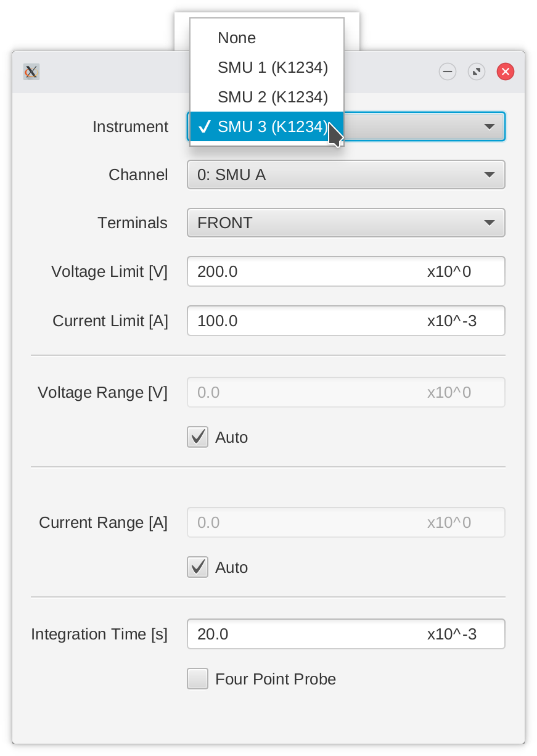
Task: Expand the Terminals dropdown showing FRONT
Action: pyautogui.click(x=346, y=223)
